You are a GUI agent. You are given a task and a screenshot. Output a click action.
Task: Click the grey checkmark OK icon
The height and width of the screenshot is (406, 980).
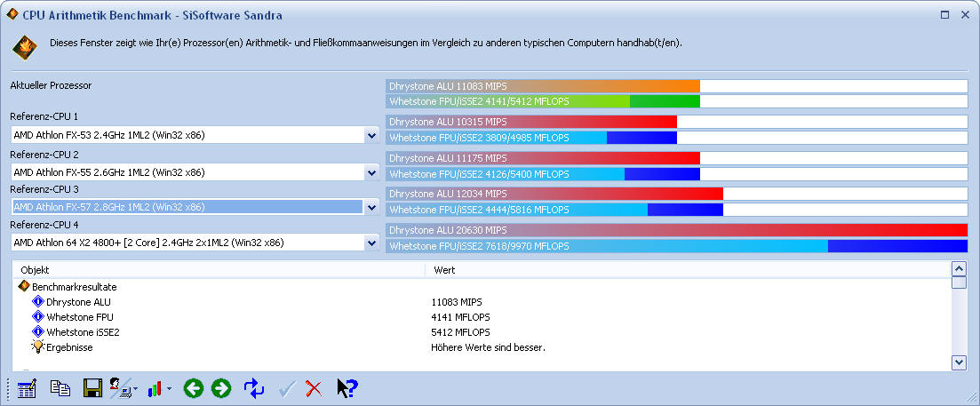tap(288, 389)
